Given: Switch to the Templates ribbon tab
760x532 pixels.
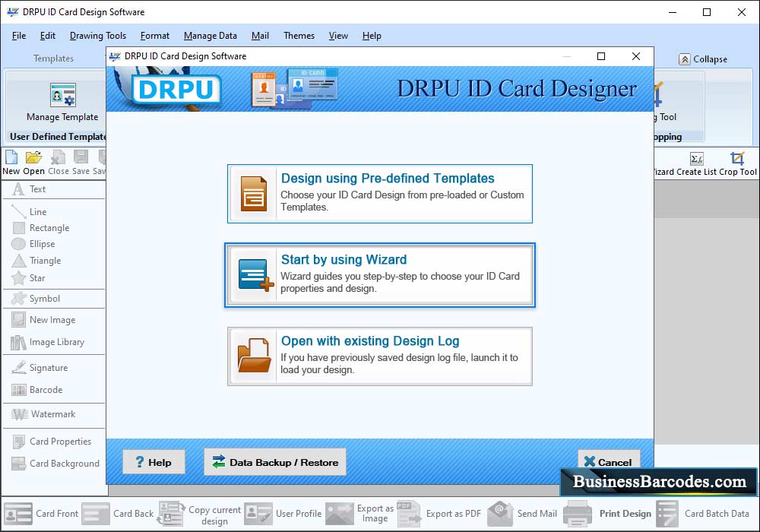Looking at the screenshot, I should pyautogui.click(x=53, y=59).
